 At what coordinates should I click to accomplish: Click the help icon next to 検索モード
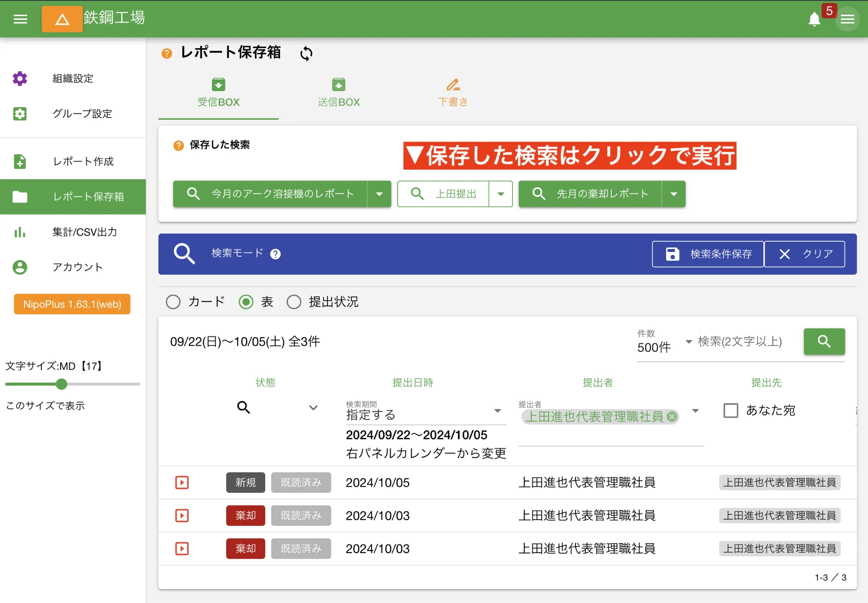(275, 254)
